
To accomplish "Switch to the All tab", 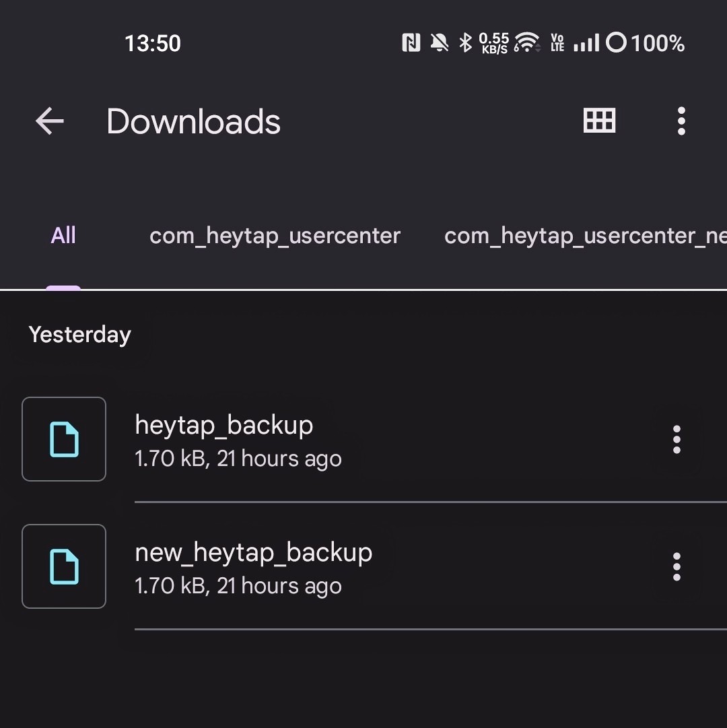I will (63, 234).
